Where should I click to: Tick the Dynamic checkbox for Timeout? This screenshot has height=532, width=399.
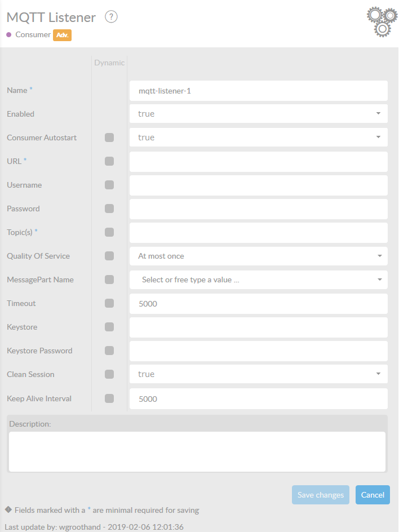click(x=109, y=303)
